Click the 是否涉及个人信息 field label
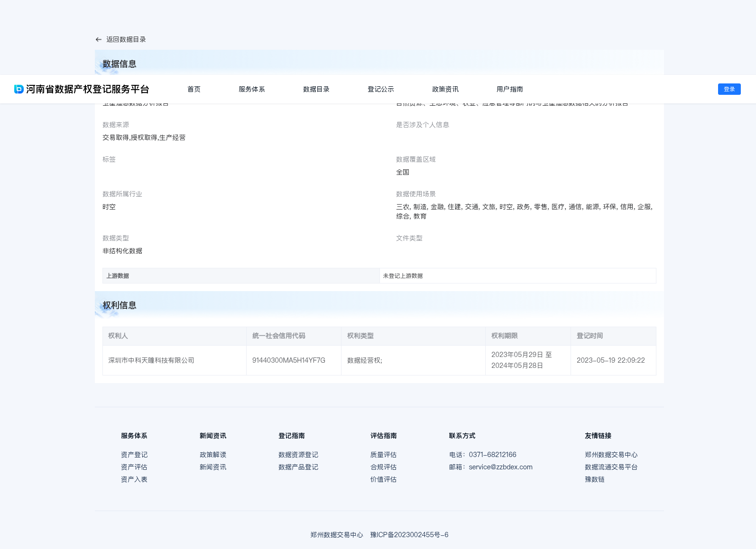The height and width of the screenshot is (549, 756). [x=423, y=125]
